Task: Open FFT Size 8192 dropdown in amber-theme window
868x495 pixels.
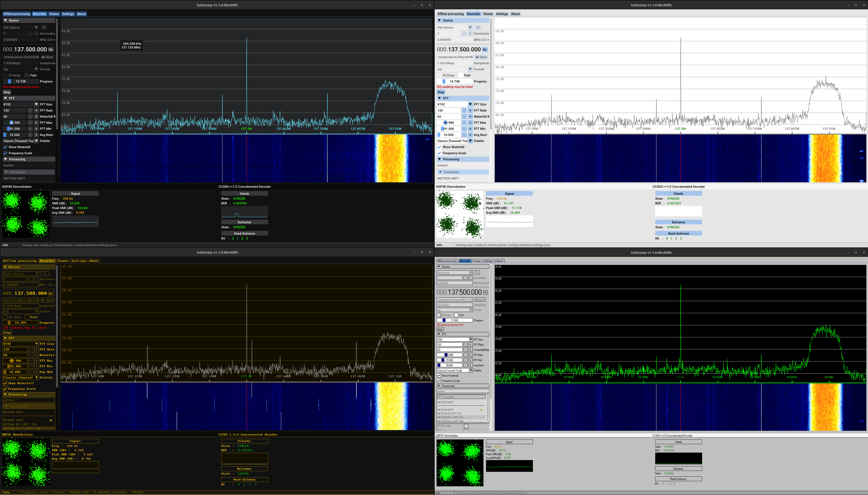Action: 20,344
